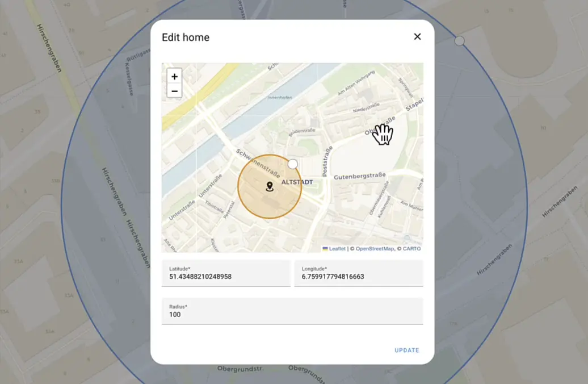The image size is (588, 384).
Task: Click the Ukrainian flag icon in map attribution
Action: click(x=325, y=248)
